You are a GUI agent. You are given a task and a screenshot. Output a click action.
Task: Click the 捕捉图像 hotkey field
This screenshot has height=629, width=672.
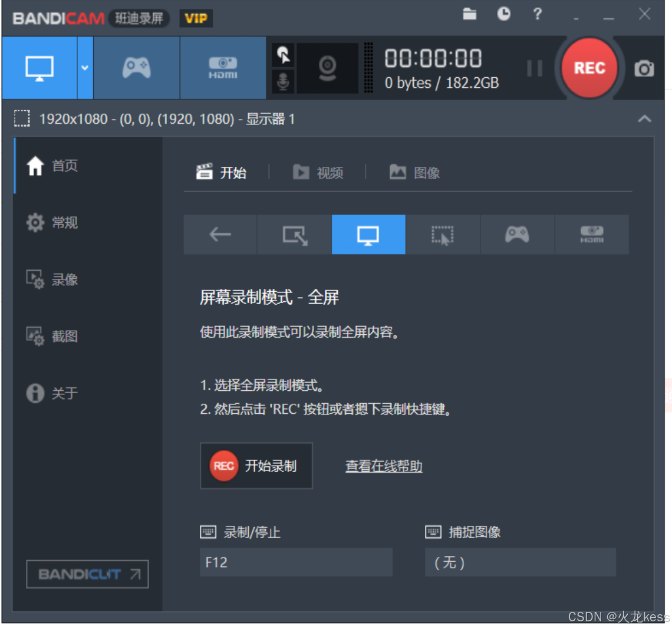coord(521,562)
